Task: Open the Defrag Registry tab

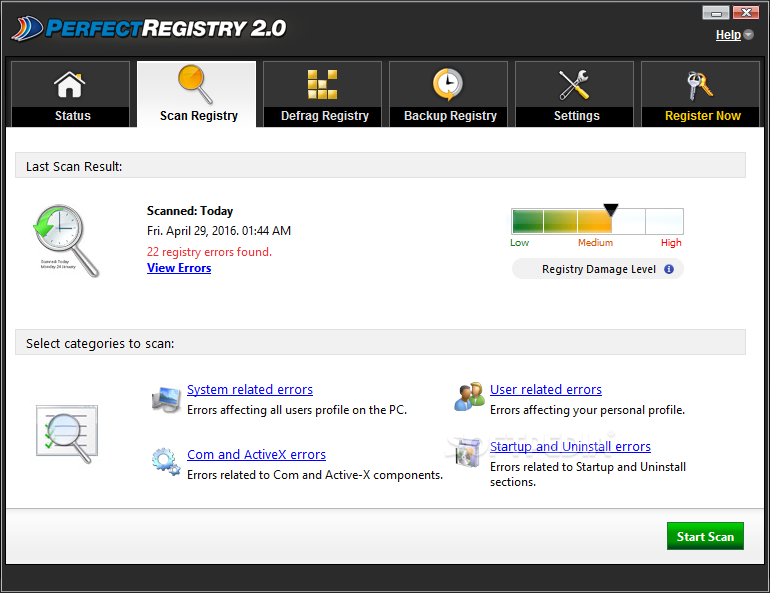Action: click(x=322, y=94)
